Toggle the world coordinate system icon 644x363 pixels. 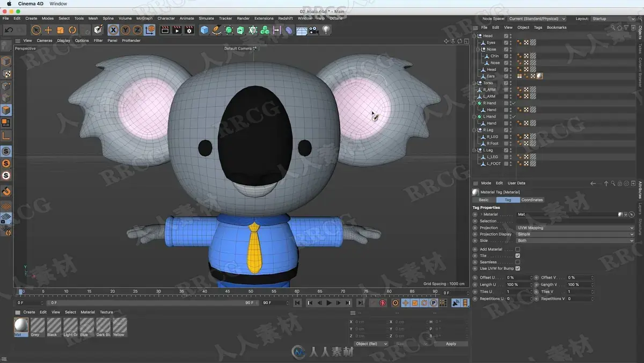coord(150,30)
